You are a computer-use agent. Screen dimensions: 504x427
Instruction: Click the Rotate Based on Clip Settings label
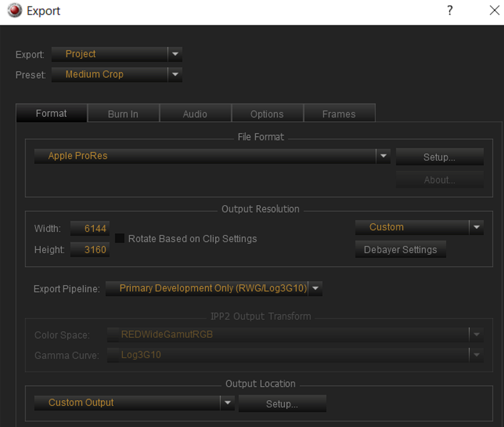point(193,239)
